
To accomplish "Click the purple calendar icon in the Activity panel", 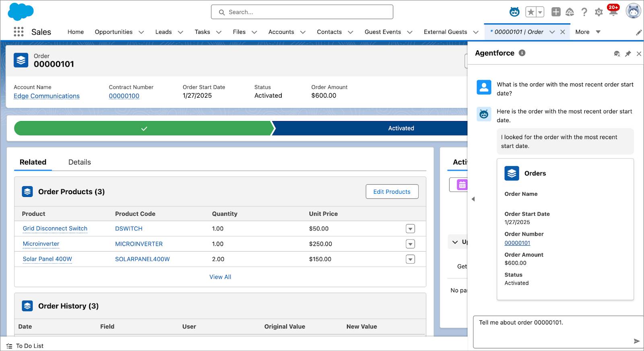I will (x=462, y=185).
